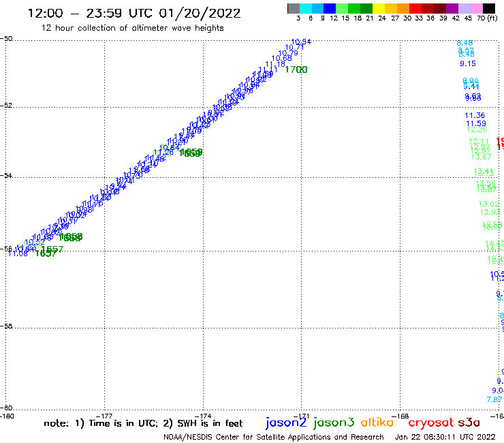This screenshot has width=504, height=443.
Task: Select the darkest green swatch in the legend
Action: tap(366, 8)
